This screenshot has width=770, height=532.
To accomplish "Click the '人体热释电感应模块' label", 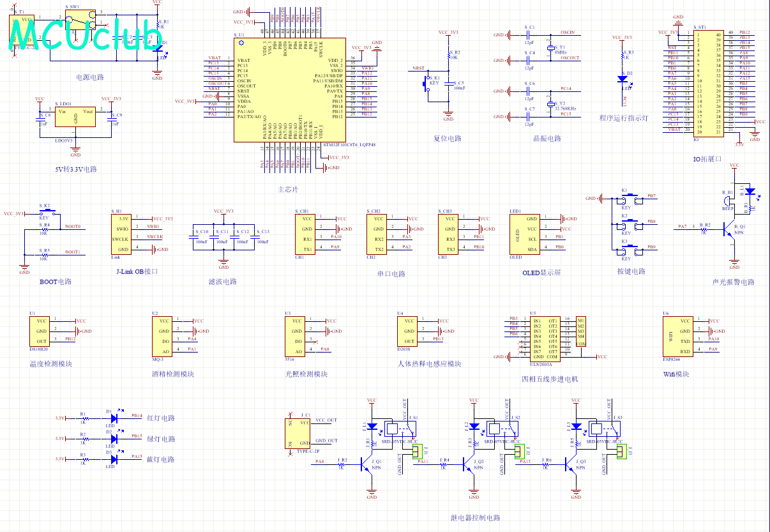I will click(429, 363).
